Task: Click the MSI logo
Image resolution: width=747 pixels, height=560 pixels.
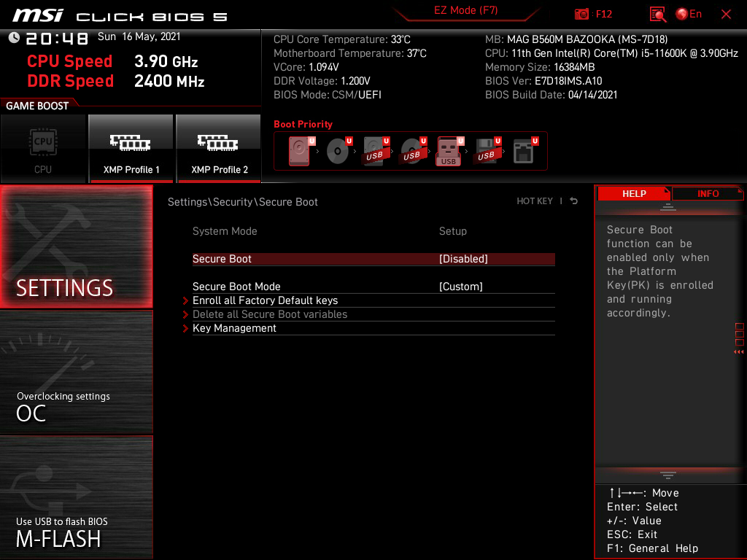Action: (38, 15)
